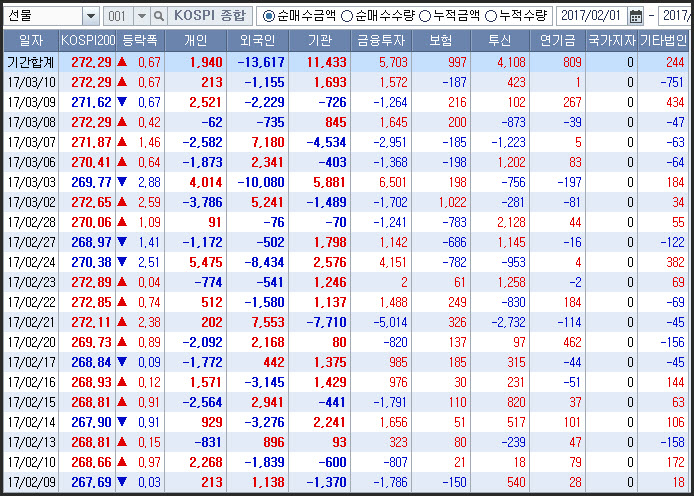The image size is (694, 496).
Task: Click the down arrow in the 17/02/27 row
Action: 122,242
